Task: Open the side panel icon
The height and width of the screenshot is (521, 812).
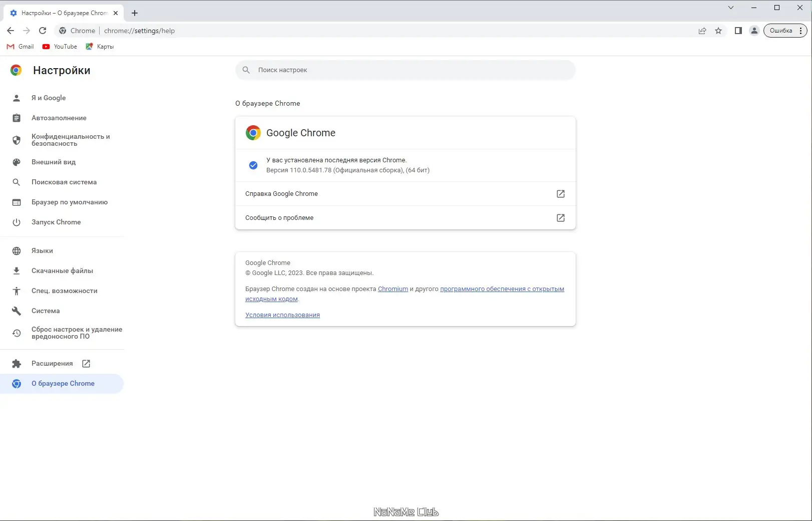Action: 738,31
